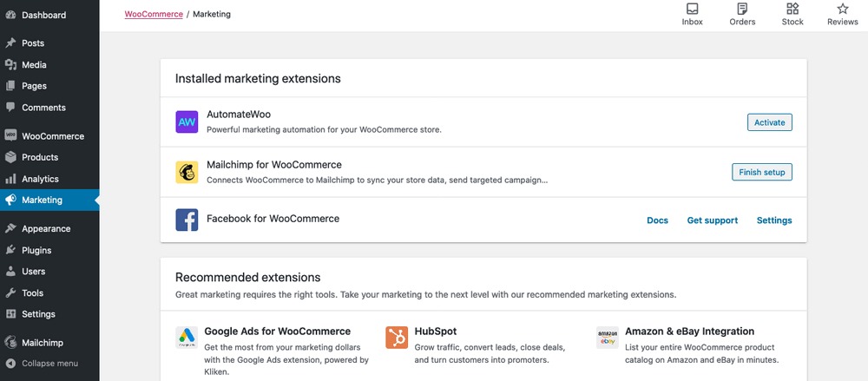Viewport: 868px width, 381px height.
Task: Click the Facebook for WooCommerce logo
Action: click(187, 220)
